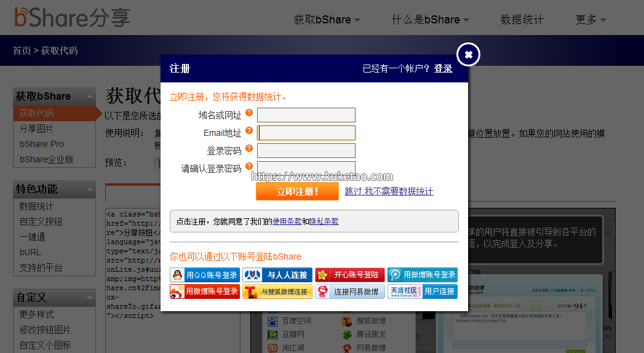The height and width of the screenshot is (353, 644).
Task: Log in with 用QQ账号登录 button
Action: pyautogui.click(x=205, y=275)
